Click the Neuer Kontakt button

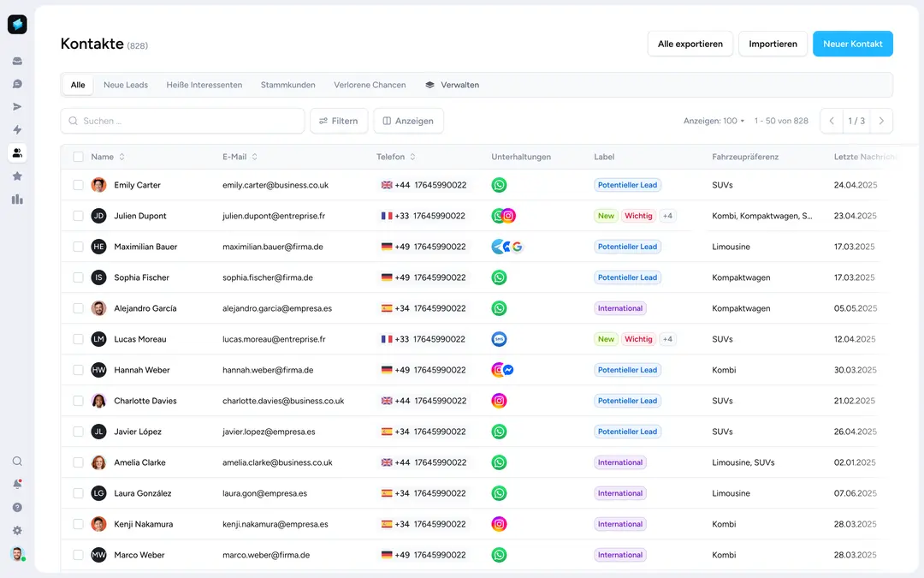(852, 44)
